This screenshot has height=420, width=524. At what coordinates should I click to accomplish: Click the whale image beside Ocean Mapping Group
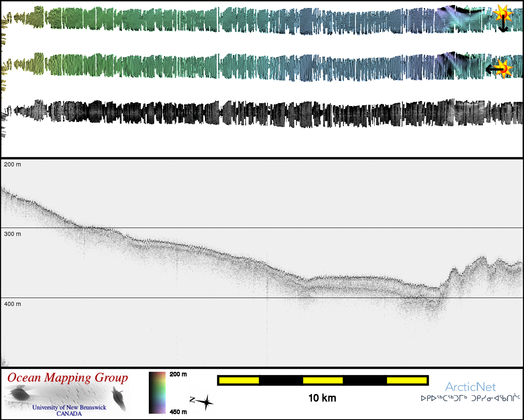coord(119,398)
